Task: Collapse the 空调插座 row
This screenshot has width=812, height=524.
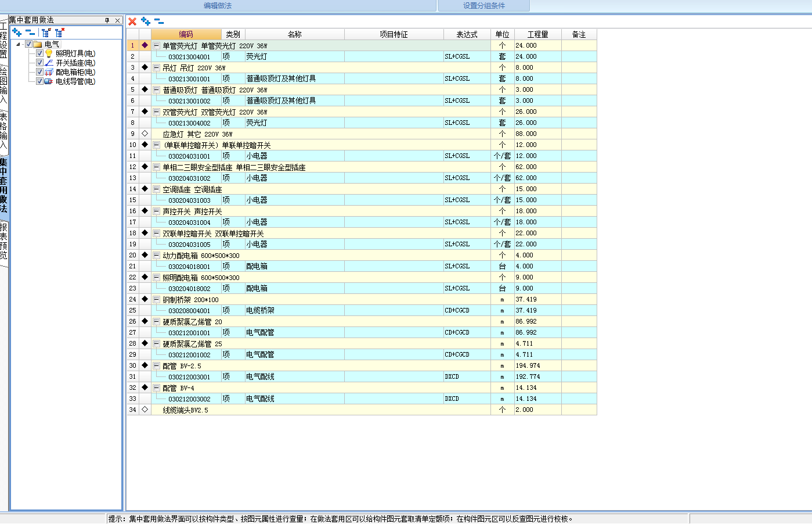Action: [157, 189]
